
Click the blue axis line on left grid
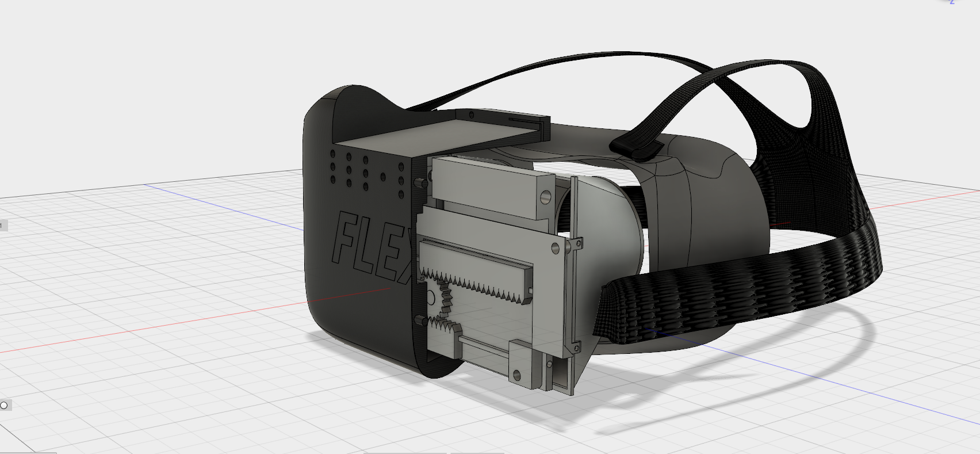click(230, 207)
